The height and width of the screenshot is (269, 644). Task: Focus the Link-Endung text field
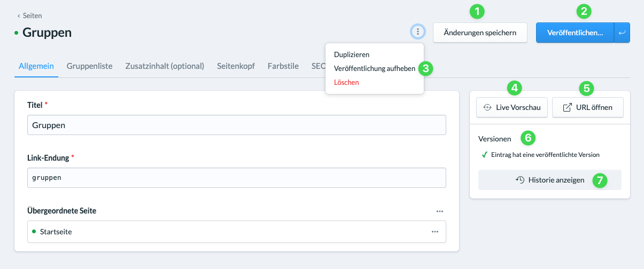[236, 178]
